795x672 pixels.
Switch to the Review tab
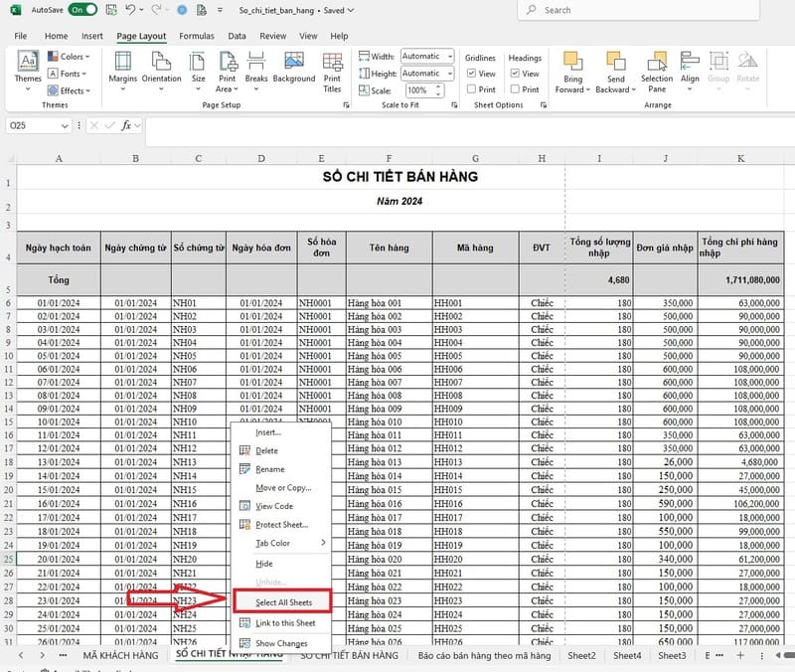272,36
